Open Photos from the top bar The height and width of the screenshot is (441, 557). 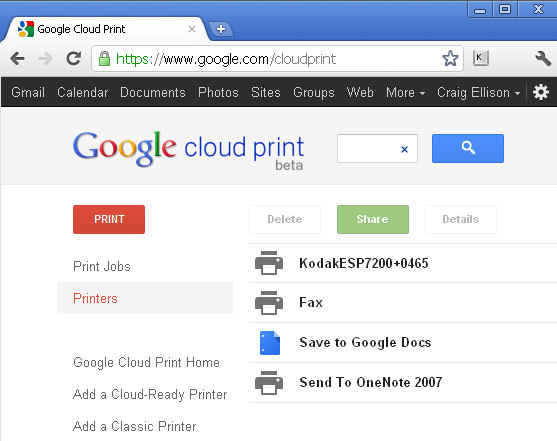tap(218, 92)
